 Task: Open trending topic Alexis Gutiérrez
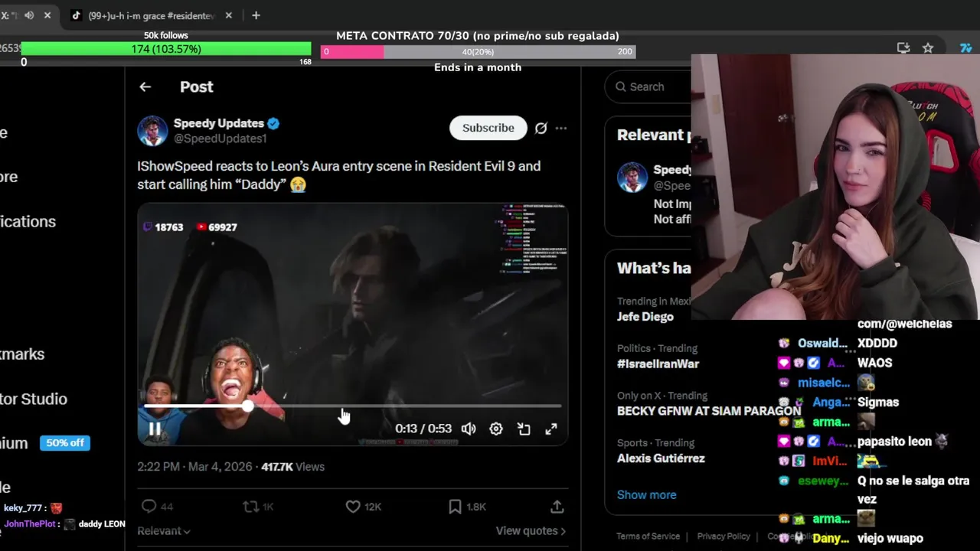coord(661,458)
